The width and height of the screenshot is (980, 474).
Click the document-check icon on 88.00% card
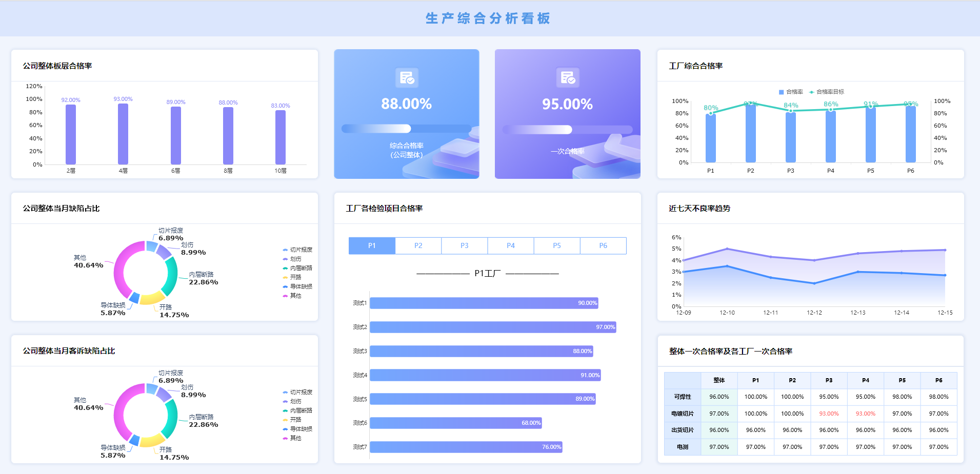[407, 78]
